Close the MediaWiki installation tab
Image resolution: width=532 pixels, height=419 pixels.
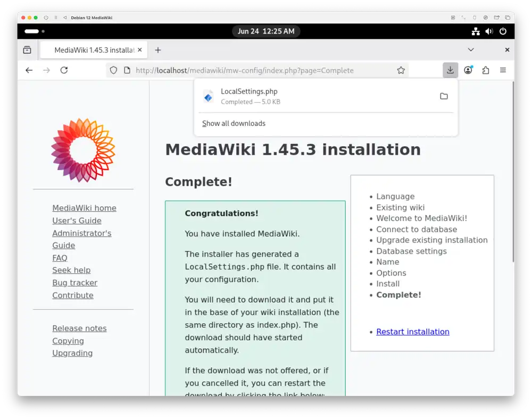[x=140, y=50]
